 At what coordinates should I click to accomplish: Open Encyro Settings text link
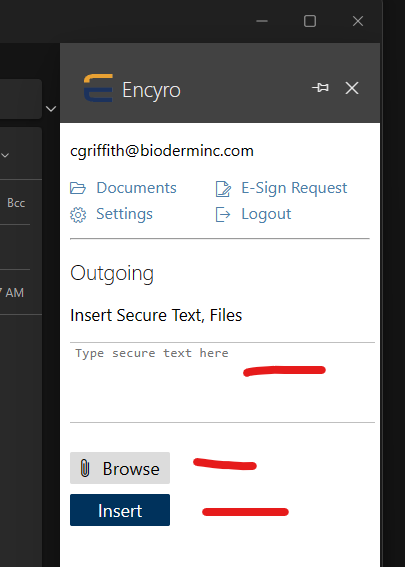coord(124,214)
